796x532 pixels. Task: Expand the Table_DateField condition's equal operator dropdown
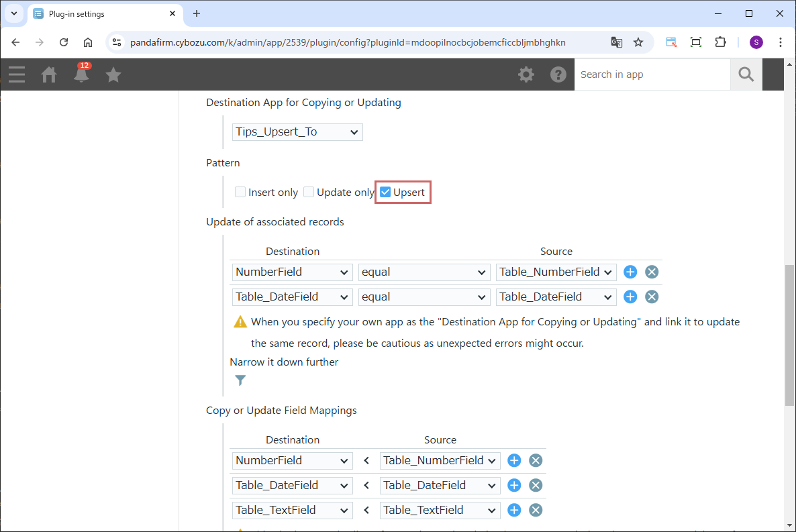(x=424, y=297)
